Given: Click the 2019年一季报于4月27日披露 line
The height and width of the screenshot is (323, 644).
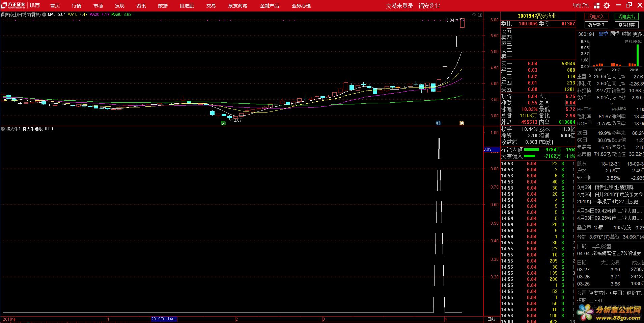Looking at the screenshot, I should tap(608, 201).
